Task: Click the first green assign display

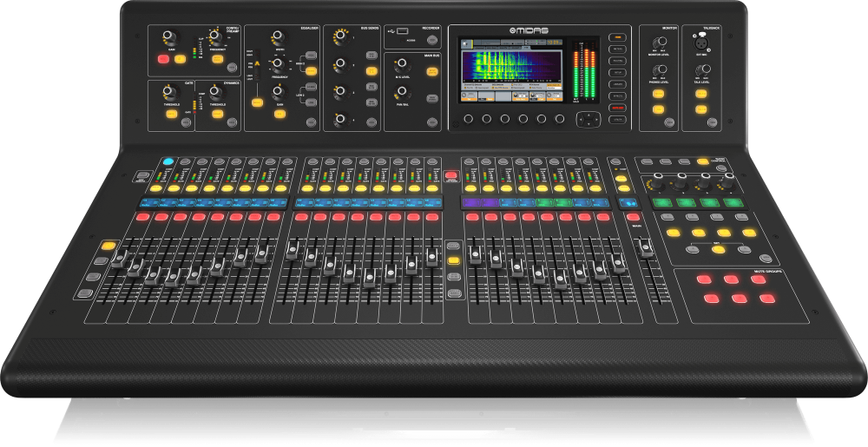Action: click(x=662, y=202)
